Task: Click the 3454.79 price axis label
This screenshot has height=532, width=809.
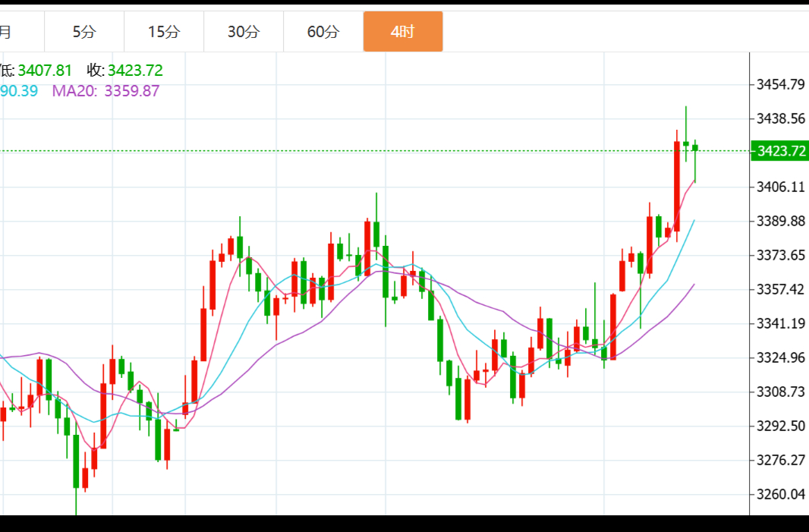Action: (x=781, y=85)
